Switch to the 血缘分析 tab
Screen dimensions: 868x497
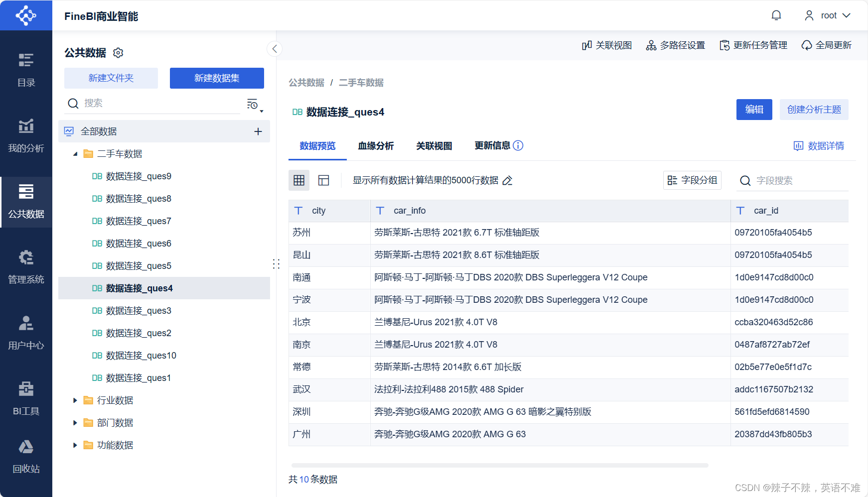tap(376, 146)
